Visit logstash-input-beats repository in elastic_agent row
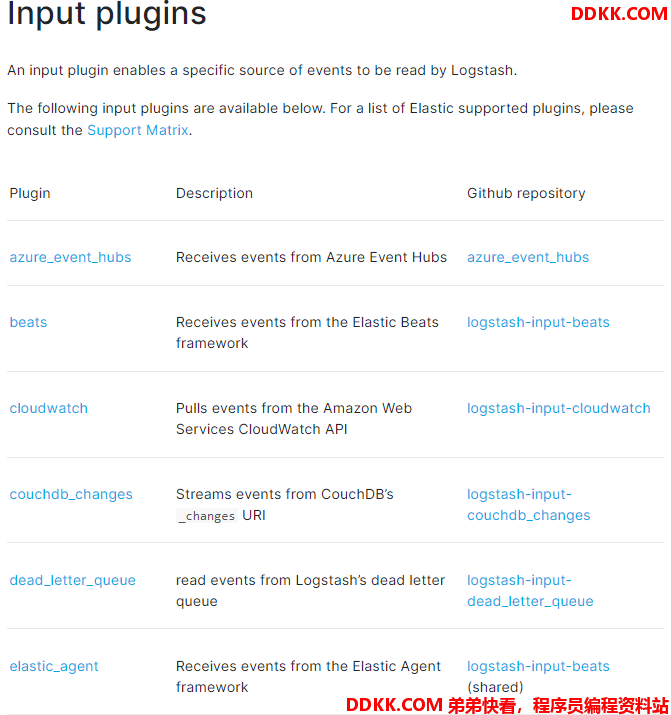This screenshot has width=671, height=715. [x=538, y=666]
